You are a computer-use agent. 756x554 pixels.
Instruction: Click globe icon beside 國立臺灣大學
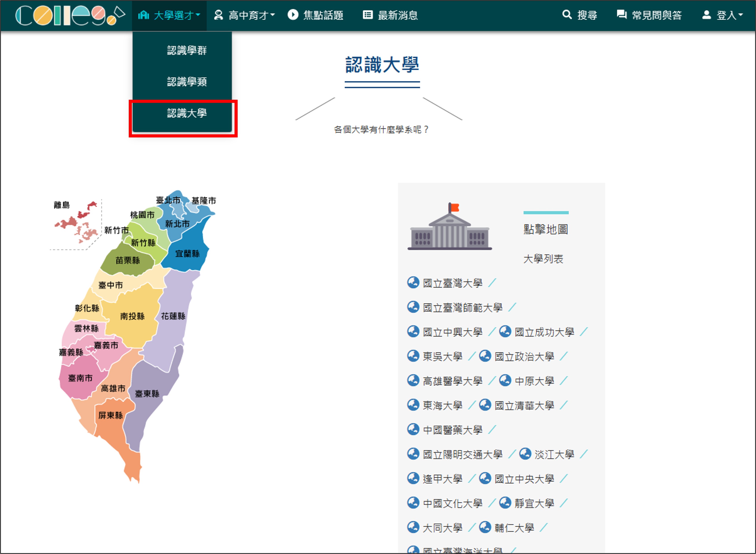413,283
